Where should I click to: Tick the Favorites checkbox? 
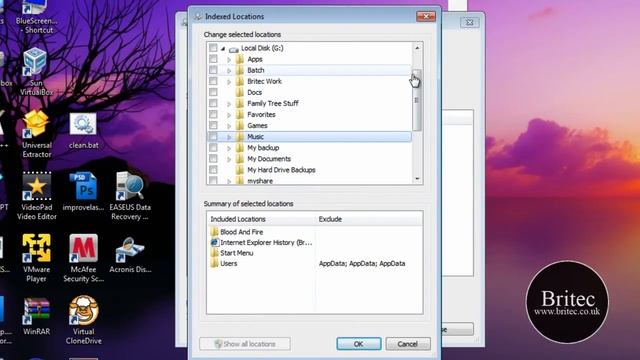(213, 114)
